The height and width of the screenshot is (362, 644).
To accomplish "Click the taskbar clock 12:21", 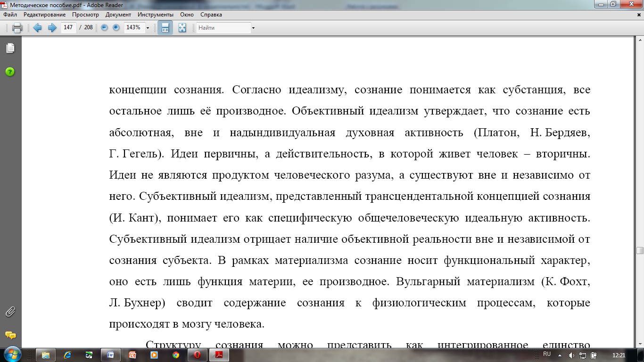I will (619, 355).
